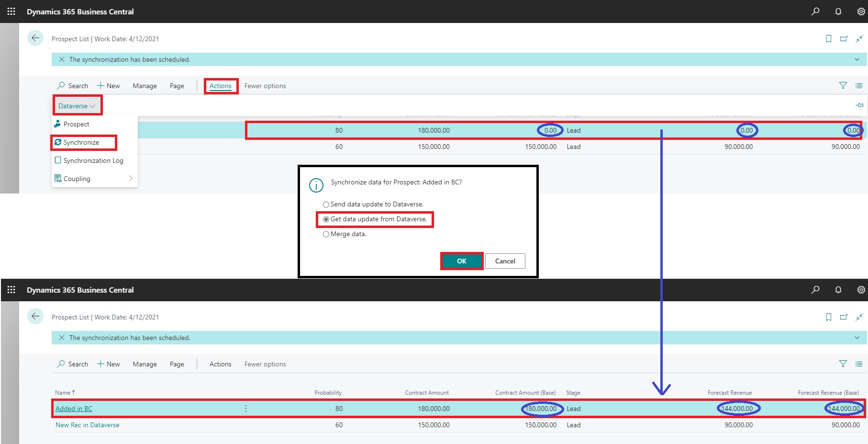This screenshot has height=444, width=868.
Task: Click Fewer options in the lower action bar
Action: [x=265, y=364]
